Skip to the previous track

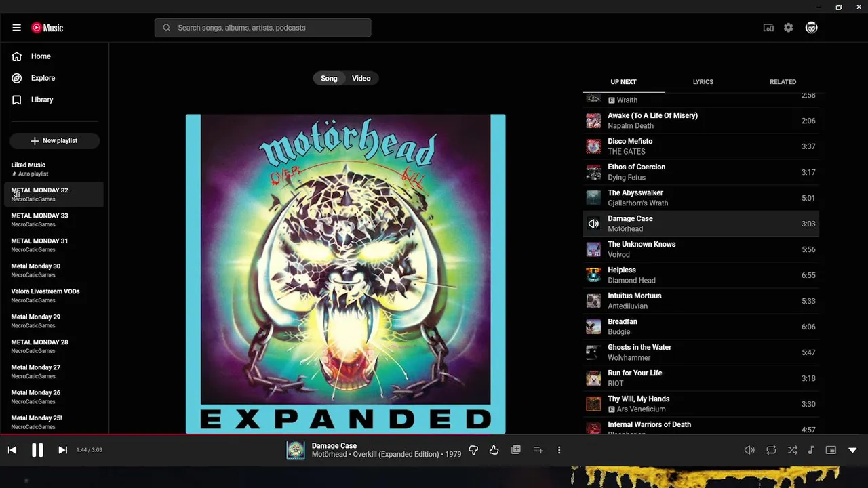[x=12, y=450]
